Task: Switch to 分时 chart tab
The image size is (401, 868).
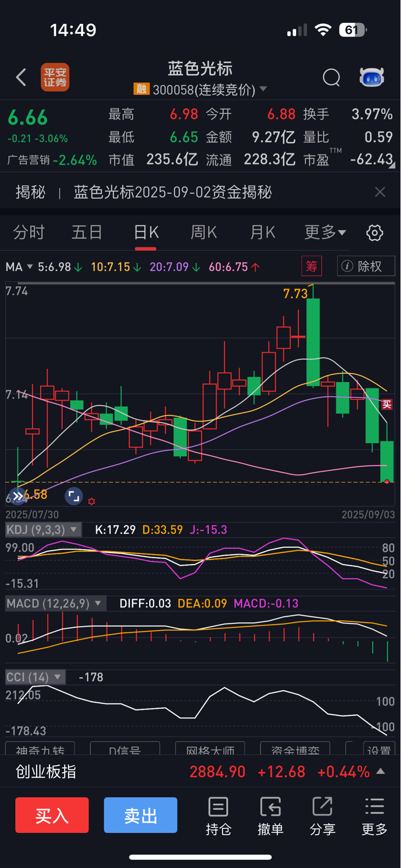Action: click(29, 232)
